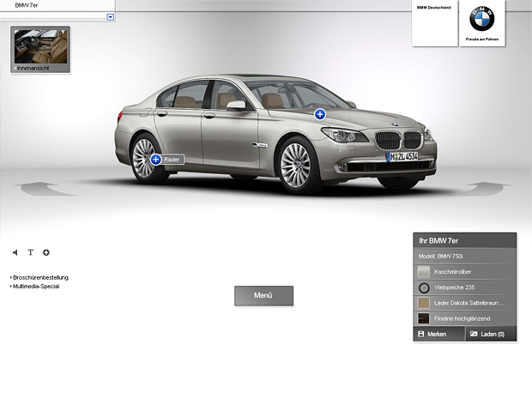Click the plus hotspot on the hood
Screen dimensions: 532x399
pyautogui.click(x=319, y=114)
